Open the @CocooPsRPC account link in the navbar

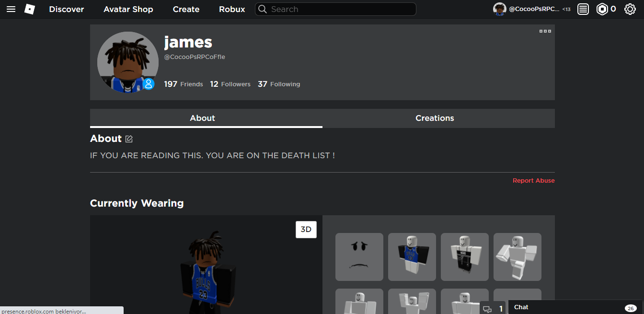point(534,9)
